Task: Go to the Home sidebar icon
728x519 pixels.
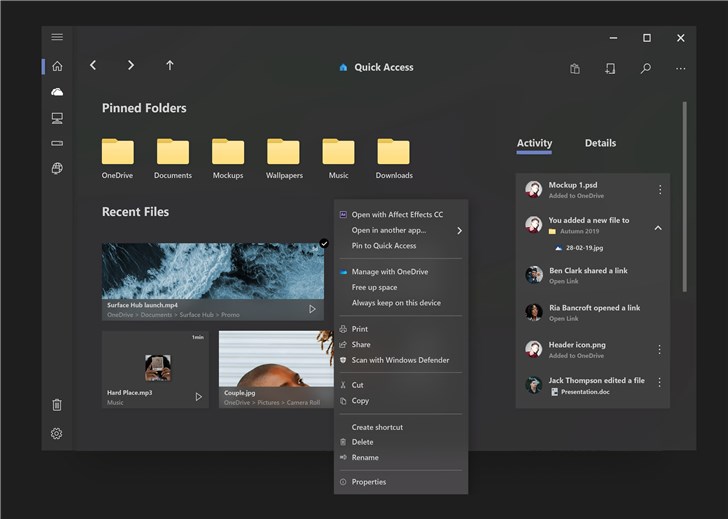Action: tap(57, 66)
